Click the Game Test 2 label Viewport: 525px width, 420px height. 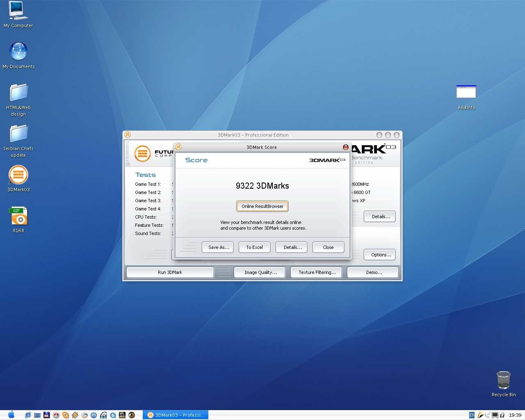pyautogui.click(x=148, y=192)
